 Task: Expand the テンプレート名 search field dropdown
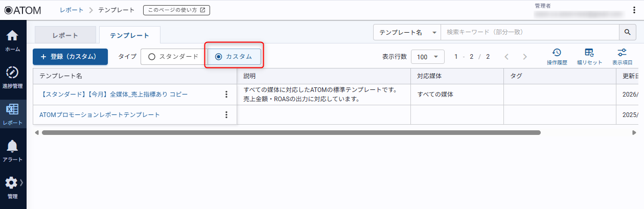pyautogui.click(x=407, y=32)
